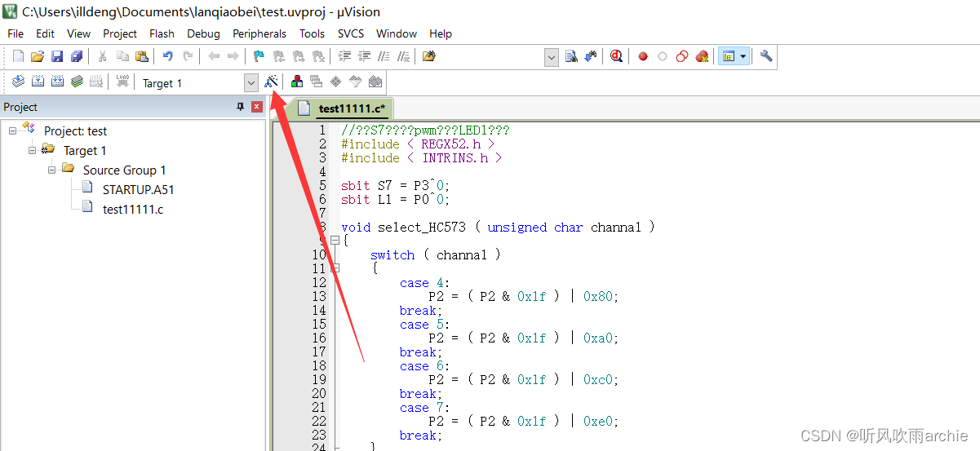Select Source Group 1 folder
The width and height of the screenshot is (980, 451).
pyautogui.click(x=124, y=170)
